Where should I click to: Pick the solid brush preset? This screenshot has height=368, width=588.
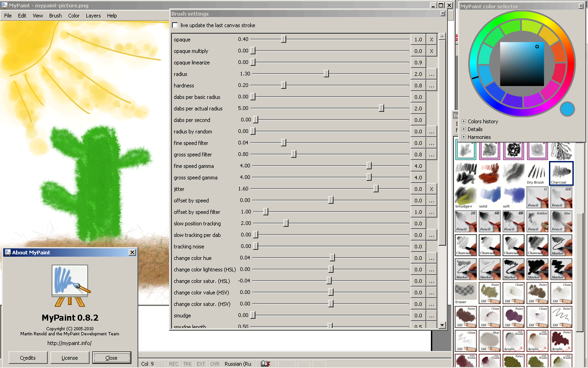(489, 198)
